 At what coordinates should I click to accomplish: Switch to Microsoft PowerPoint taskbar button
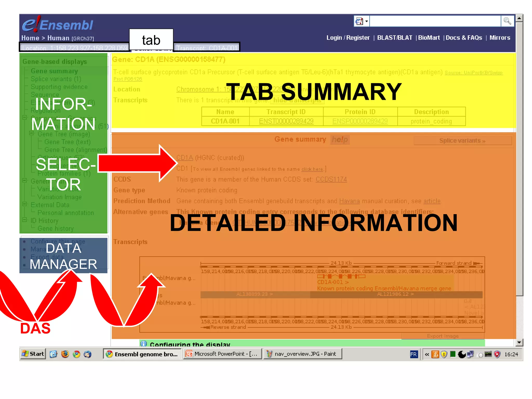tap(222, 354)
